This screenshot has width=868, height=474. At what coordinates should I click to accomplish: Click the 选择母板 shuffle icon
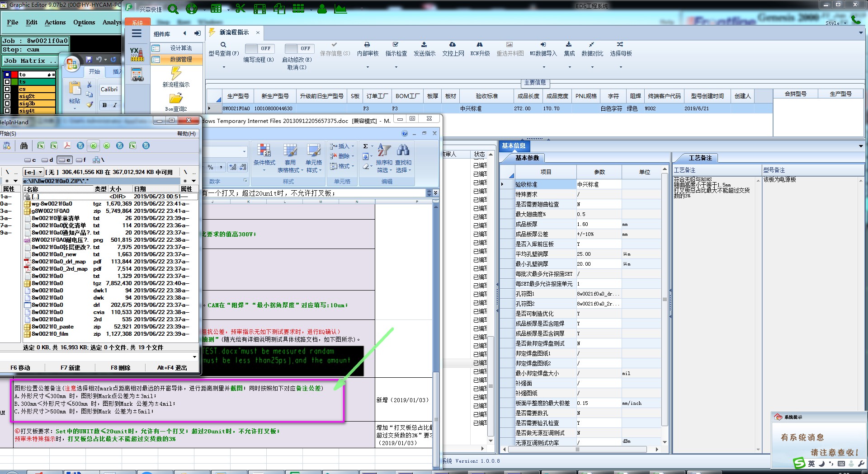click(x=620, y=45)
